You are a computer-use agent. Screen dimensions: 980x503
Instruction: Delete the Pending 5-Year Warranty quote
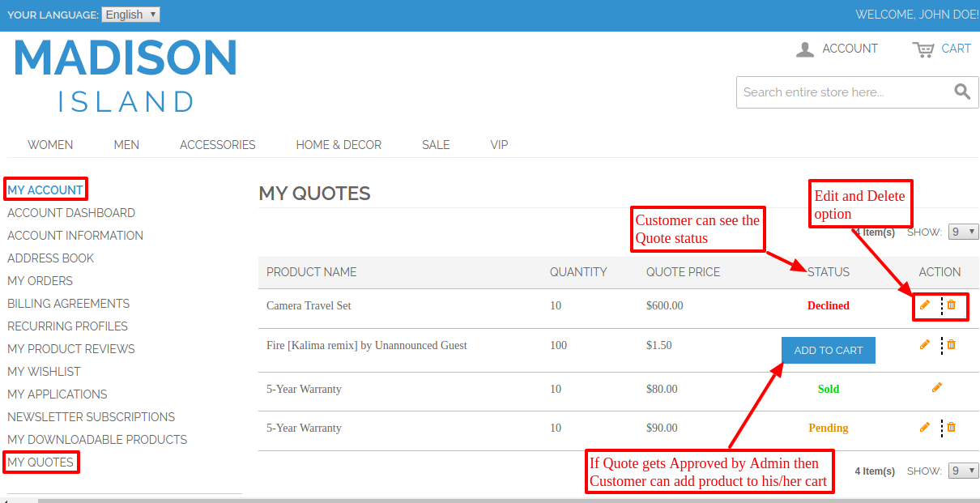click(952, 427)
